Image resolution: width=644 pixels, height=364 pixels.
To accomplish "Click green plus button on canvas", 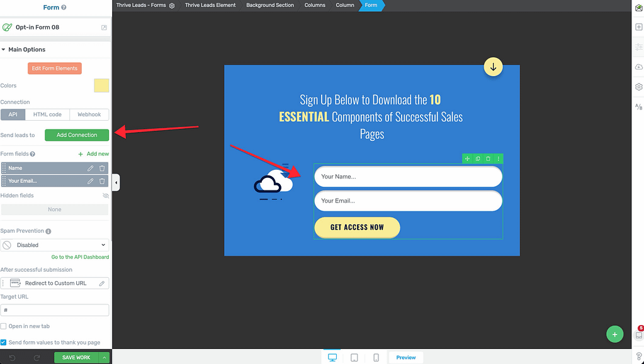I will pyautogui.click(x=614, y=334).
